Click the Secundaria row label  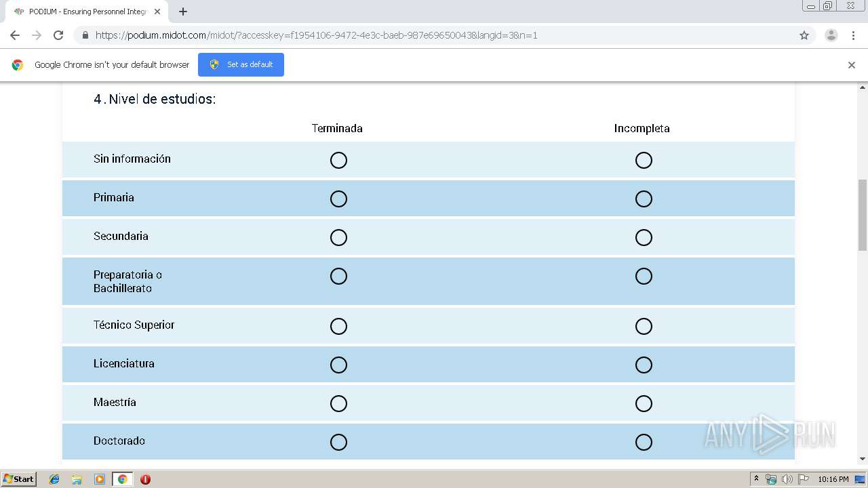[121, 236]
